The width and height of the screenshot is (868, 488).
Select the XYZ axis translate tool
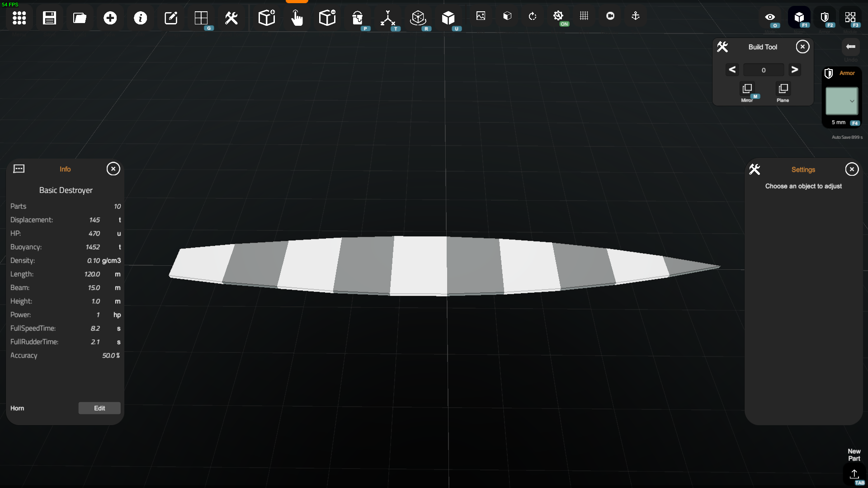(x=388, y=18)
